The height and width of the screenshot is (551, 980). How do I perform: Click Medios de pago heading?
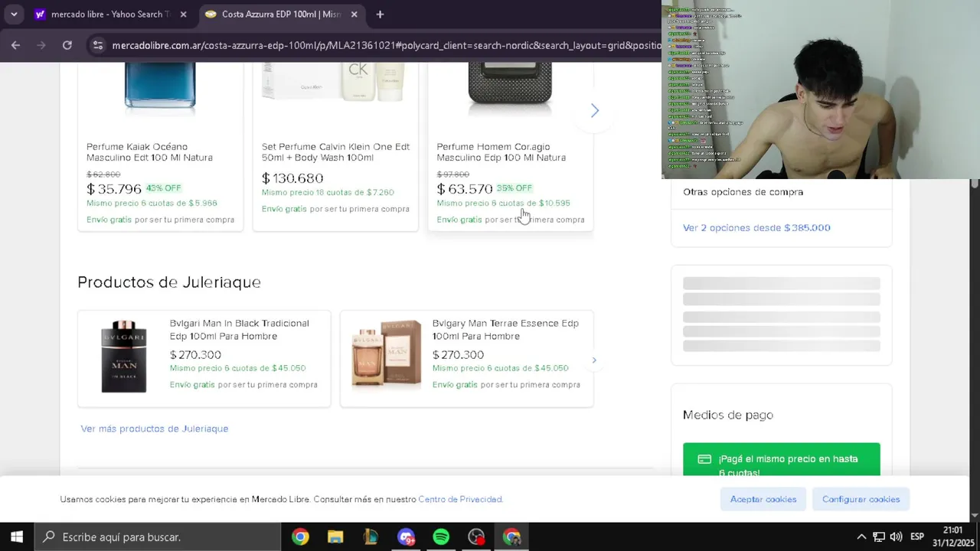(x=728, y=415)
